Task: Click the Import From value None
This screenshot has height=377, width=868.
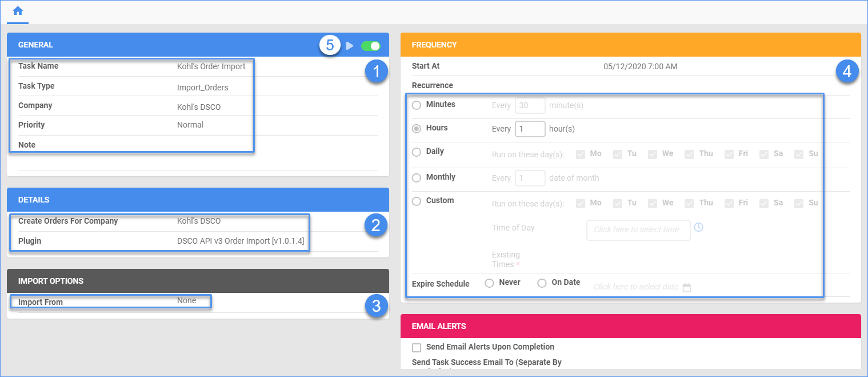Action: pos(187,300)
